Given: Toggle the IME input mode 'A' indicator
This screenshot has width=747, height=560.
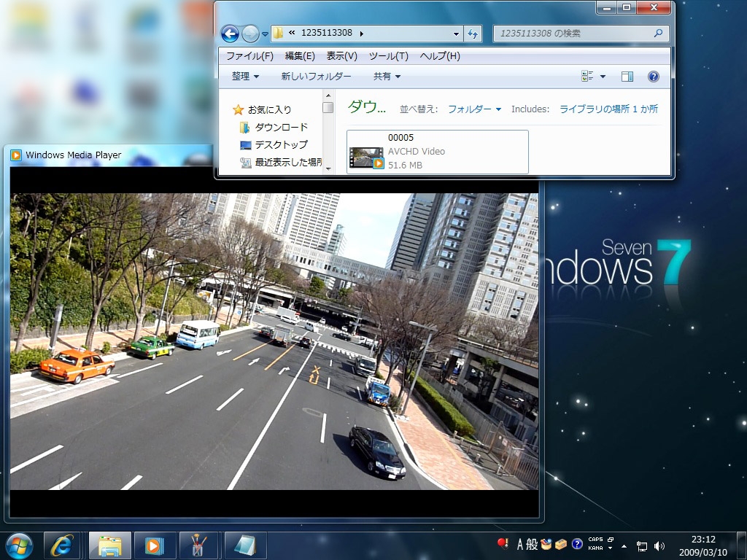Looking at the screenshot, I should 521,544.
